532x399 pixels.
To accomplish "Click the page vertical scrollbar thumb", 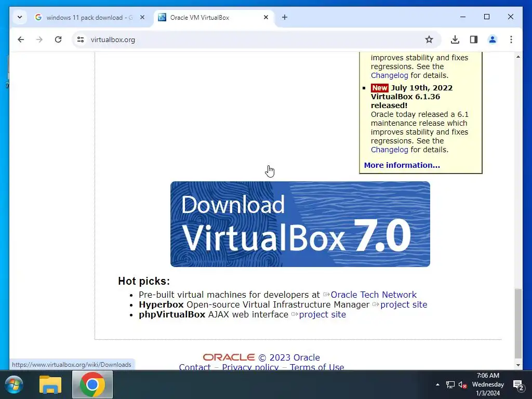I will (x=518, y=323).
